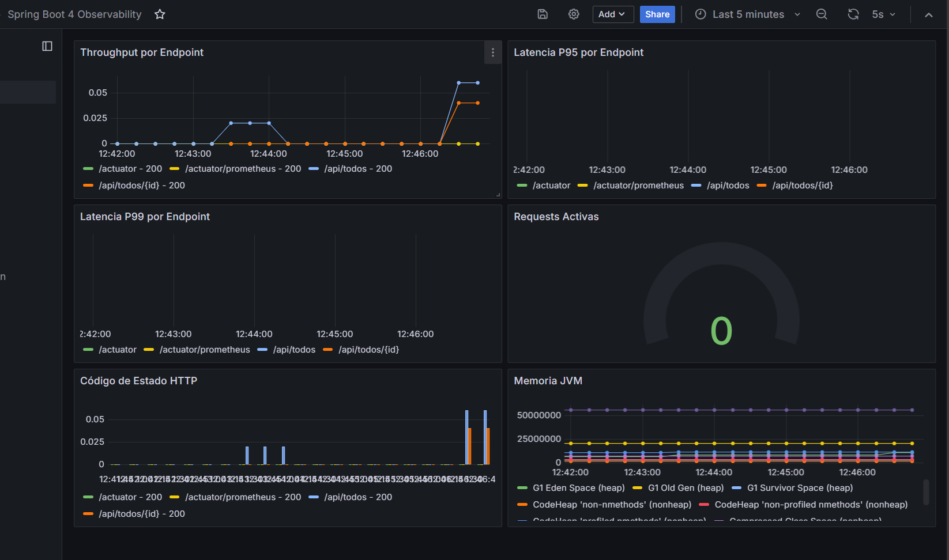Open the Requests Activas panel title
Image resolution: width=949 pixels, height=560 pixels.
point(556,216)
